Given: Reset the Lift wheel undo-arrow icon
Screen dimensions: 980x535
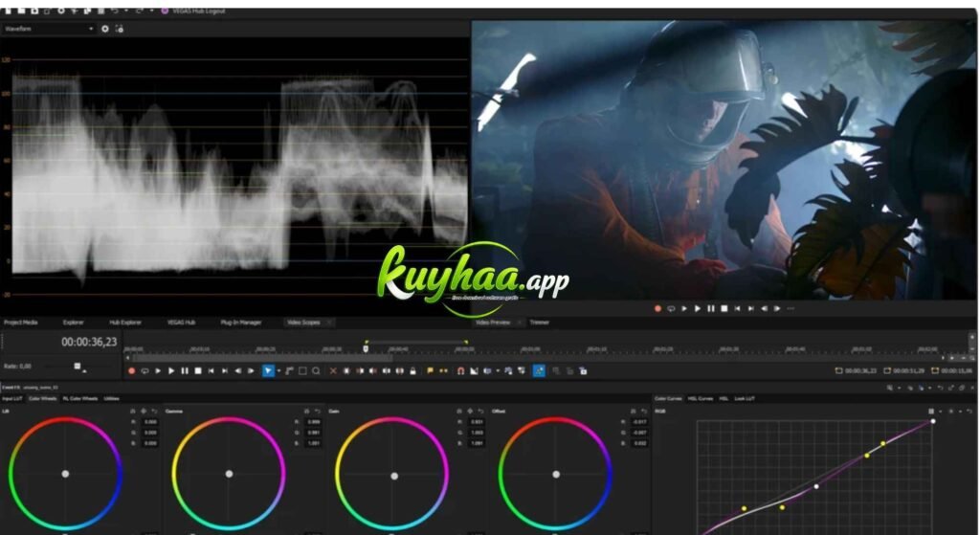Looking at the screenshot, I should coord(154,412).
